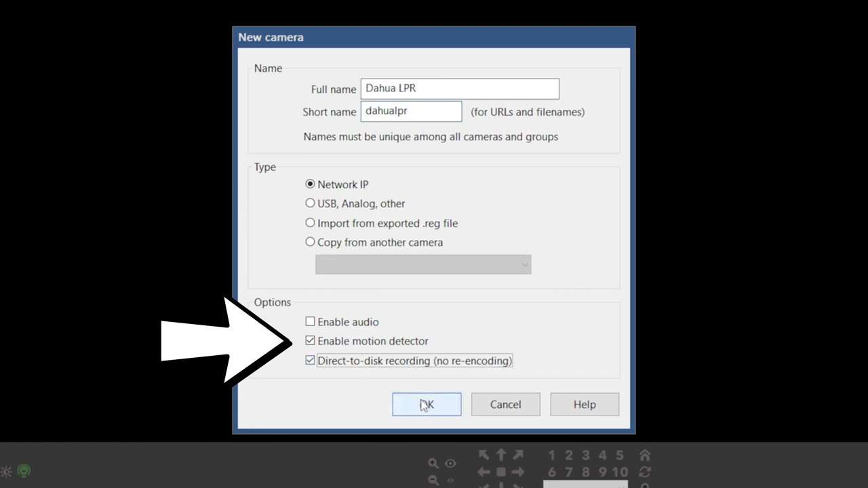Click the brightness sun icon
The height and width of the screenshot is (488, 868).
tap(6, 472)
